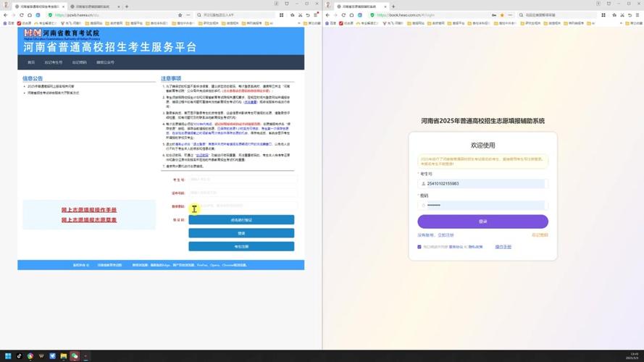Viewport: 644px width, 362px height.
Task: Click scissors screenshot icon in left browser
Action: (300, 15)
